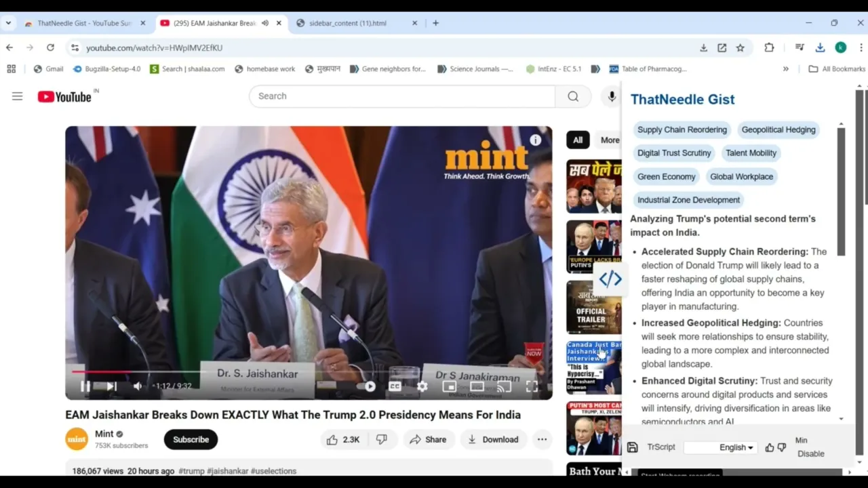The height and width of the screenshot is (488, 868).
Task: Click the magnifier search button
Action: tap(573, 96)
